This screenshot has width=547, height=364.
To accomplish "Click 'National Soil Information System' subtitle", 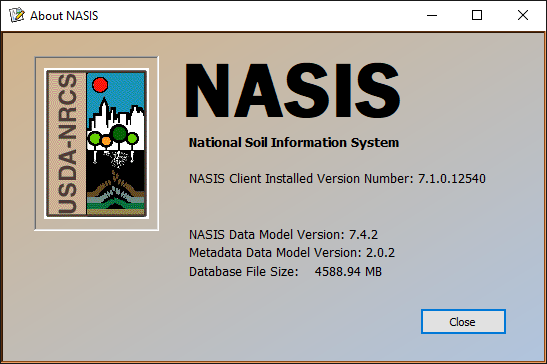I will tap(294, 143).
